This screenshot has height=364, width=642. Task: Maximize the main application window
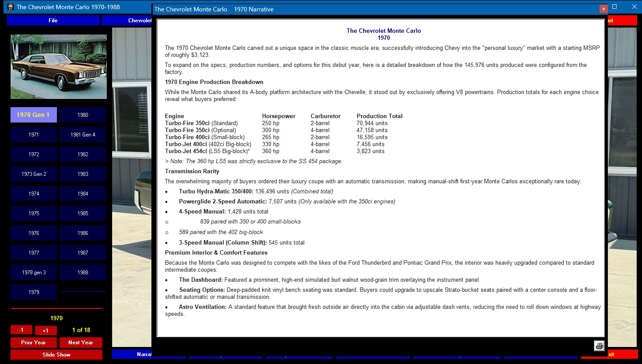coord(614,7)
